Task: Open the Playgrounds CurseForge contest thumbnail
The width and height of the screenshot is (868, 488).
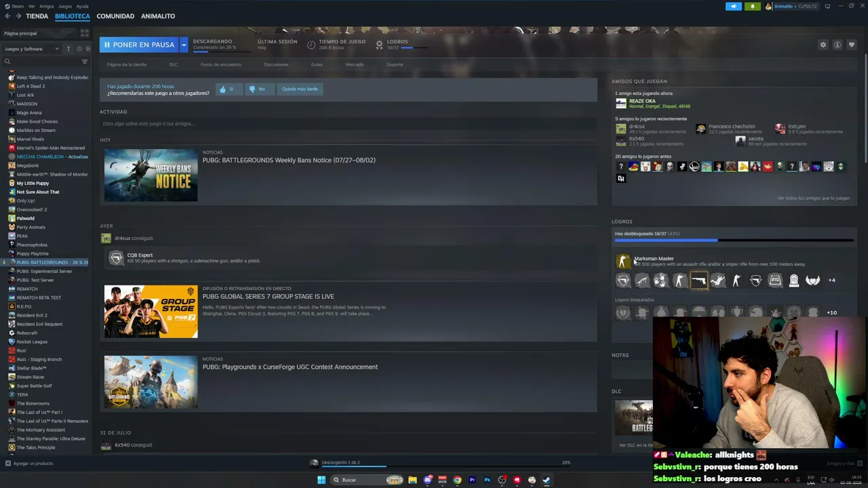Action: pyautogui.click(x=151, y=382)
